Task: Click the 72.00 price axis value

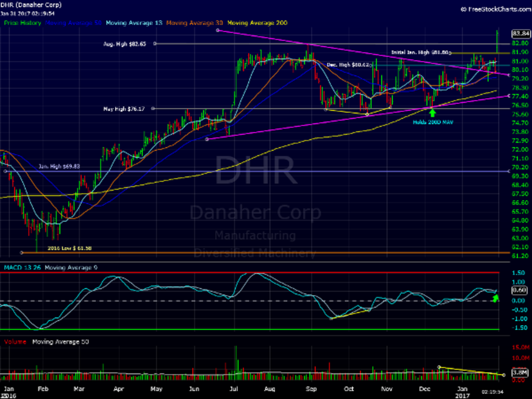Action: 520,149
